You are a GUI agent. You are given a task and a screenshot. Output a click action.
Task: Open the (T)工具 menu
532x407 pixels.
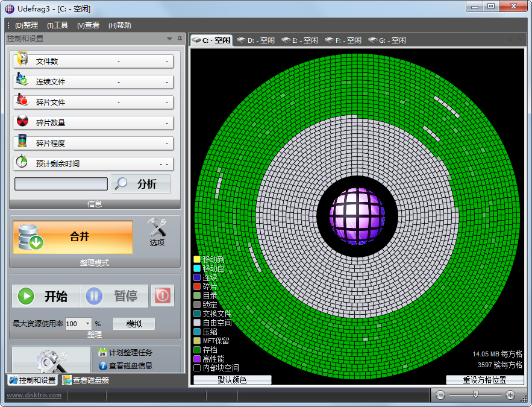point(58,25)
